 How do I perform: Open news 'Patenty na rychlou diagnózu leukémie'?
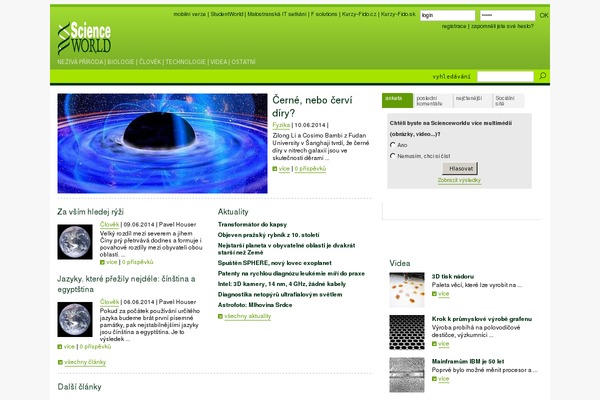click(x=291, y=274)
